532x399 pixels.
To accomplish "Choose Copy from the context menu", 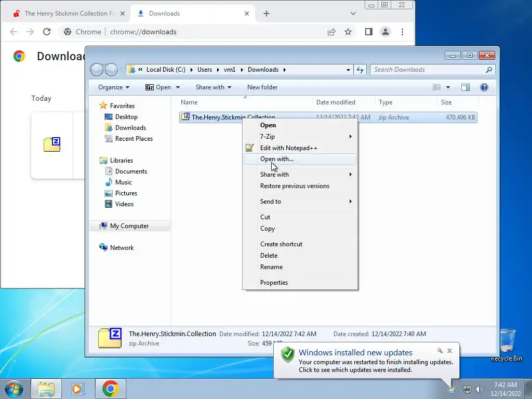I will pyautogui.click(x=300, y=229).
